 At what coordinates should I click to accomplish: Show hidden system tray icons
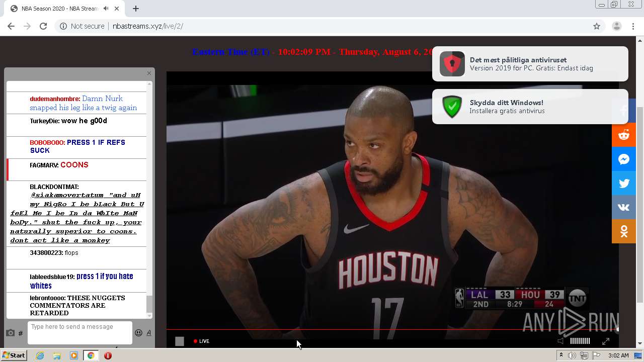[561, 355]
